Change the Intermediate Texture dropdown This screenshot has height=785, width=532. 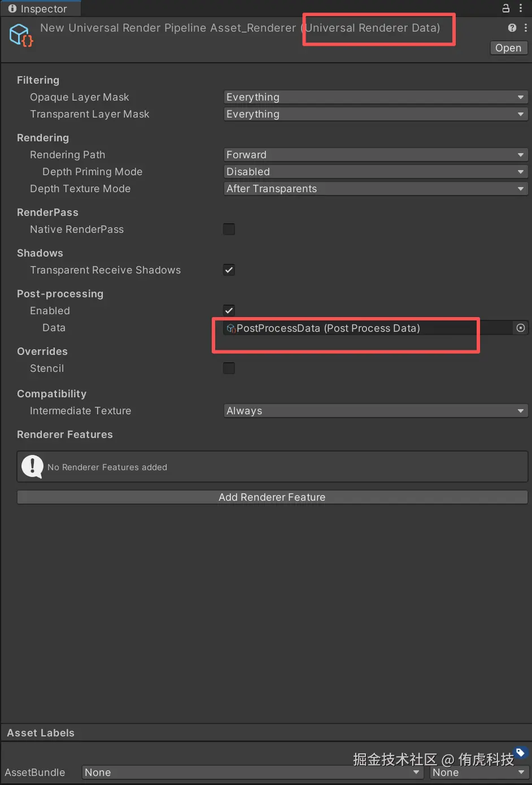pos(375,411)
